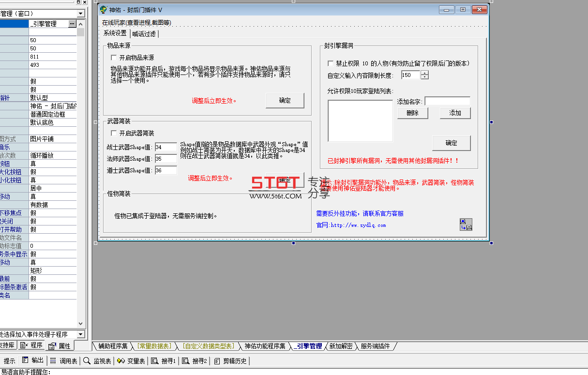Select the 493 height property value
The width and height of the screenshot is (588, 375).
pos(53,65)
